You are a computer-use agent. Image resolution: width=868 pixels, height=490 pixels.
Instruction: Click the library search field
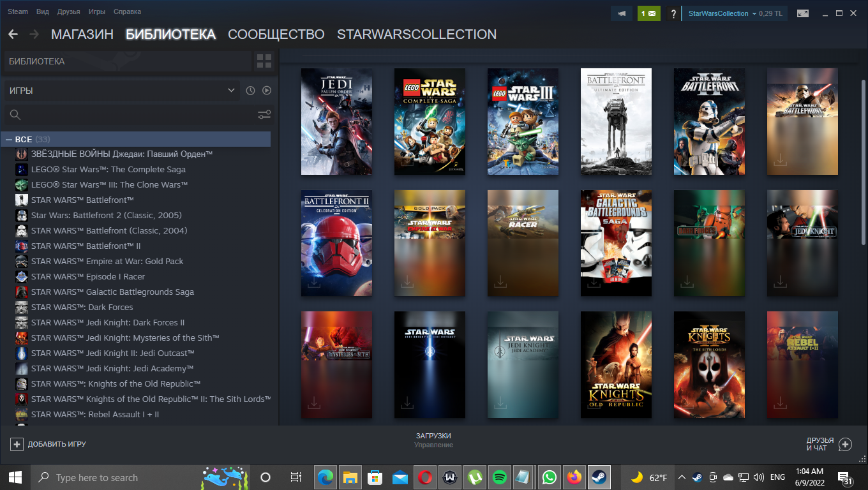pyautogui.click(x=130, y=115)
